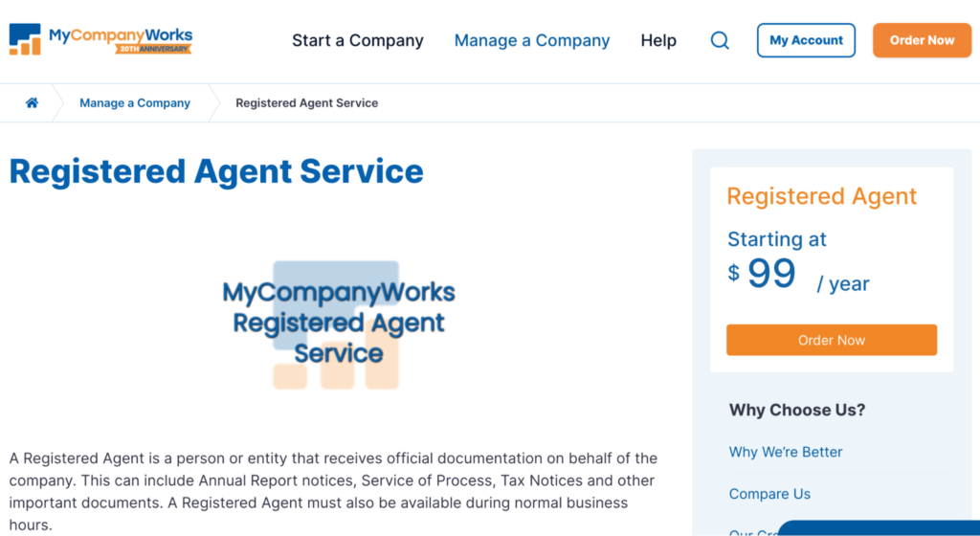
Task: Follow the Manage a Company breadcrumb link
Action: tap(135, 103)
